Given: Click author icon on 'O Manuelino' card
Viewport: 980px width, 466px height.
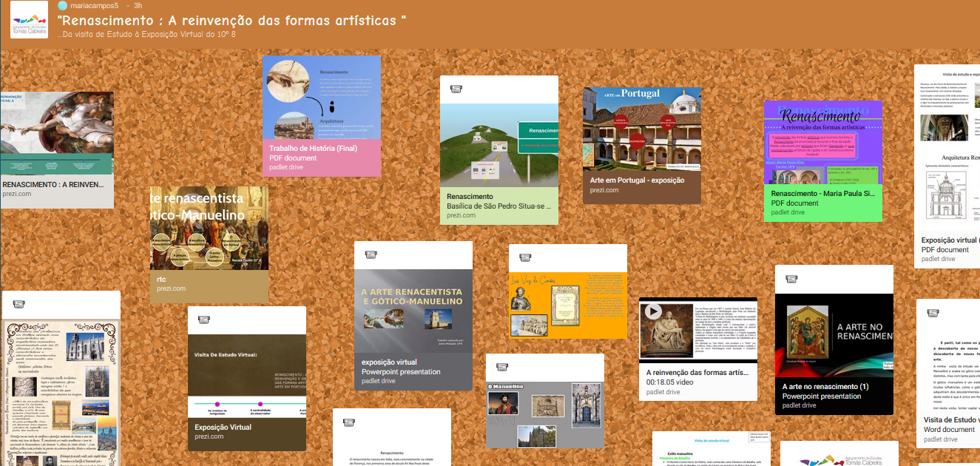Looking at the screenshot, I should 502,367.
